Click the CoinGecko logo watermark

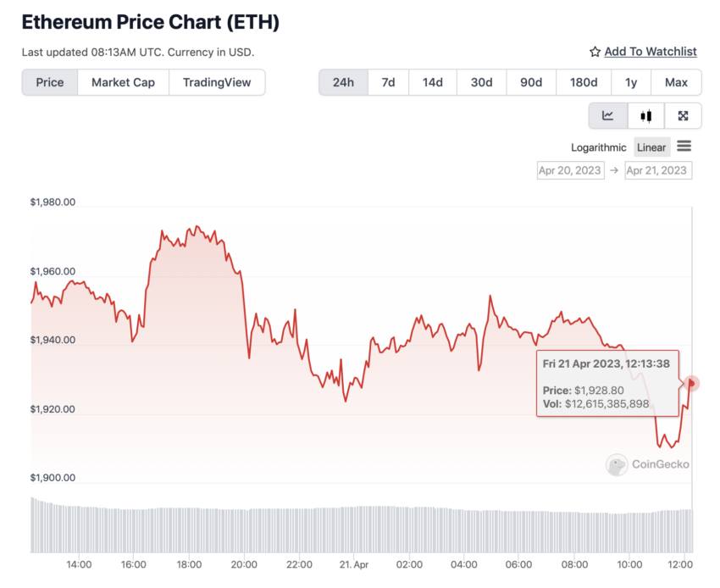pos(647,464)
